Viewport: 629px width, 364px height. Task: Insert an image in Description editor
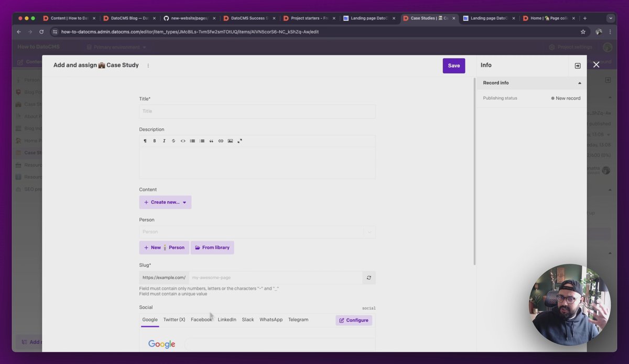tap(230, 141)
